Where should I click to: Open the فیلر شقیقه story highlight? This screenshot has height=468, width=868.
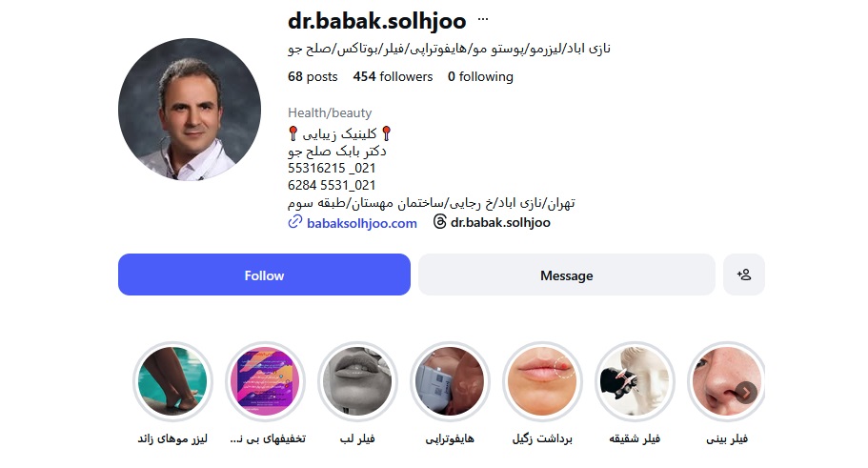(635, 381)
